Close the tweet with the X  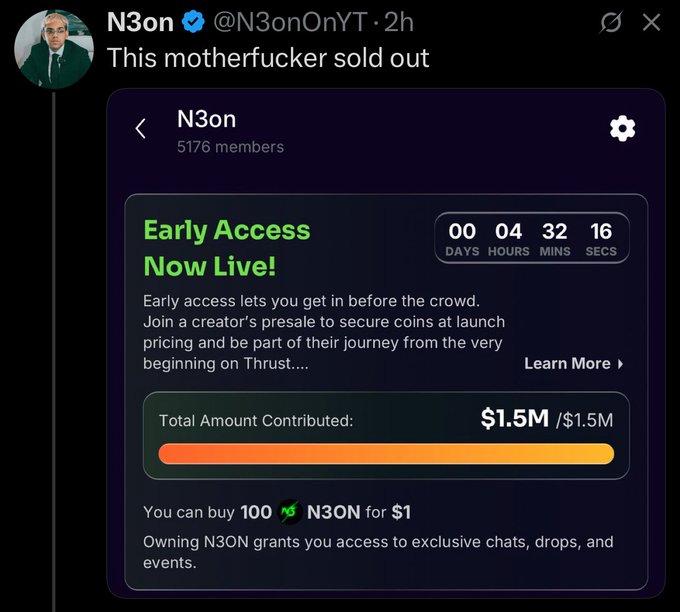(651, 21)
